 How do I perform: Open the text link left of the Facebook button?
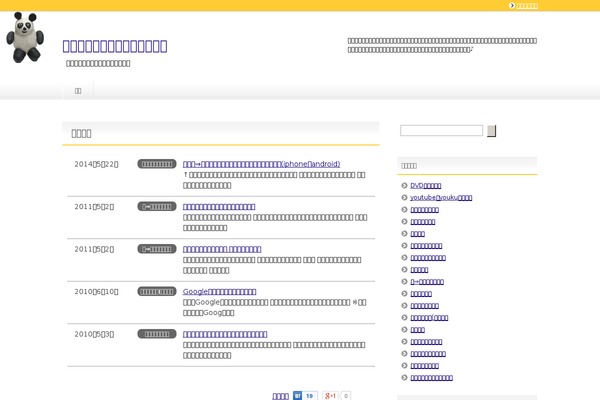[280, 396]
